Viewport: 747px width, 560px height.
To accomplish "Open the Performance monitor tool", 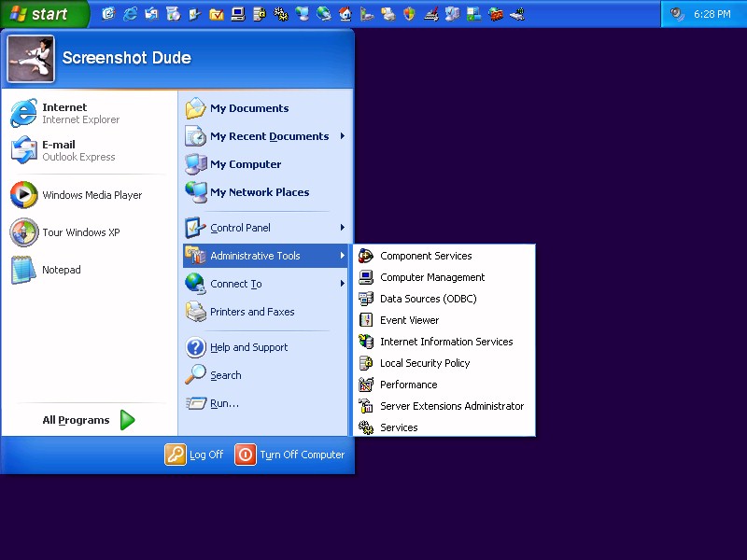I will click(x=408, y=385).
